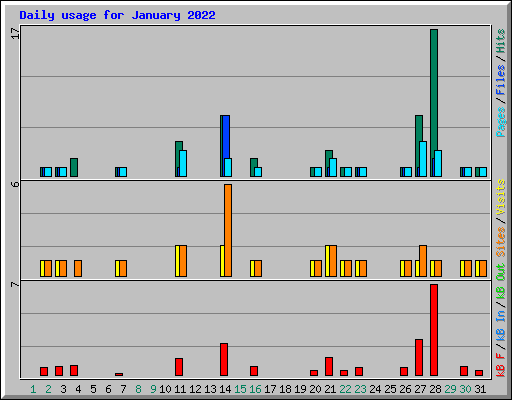The image size is (512, 400).
Task: Click the day "25" axis label
Action: pos(390,389)
